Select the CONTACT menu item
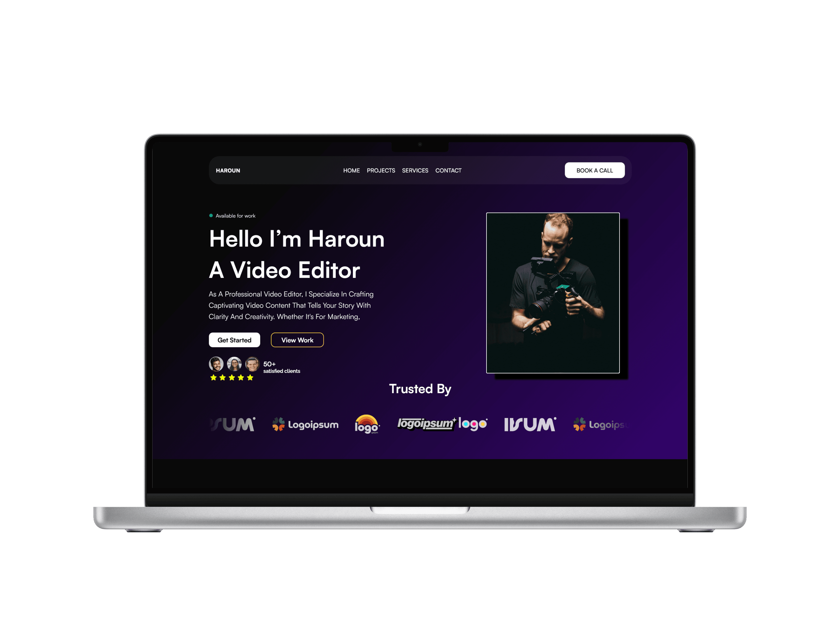840x630 pixels. coord(449,170)
